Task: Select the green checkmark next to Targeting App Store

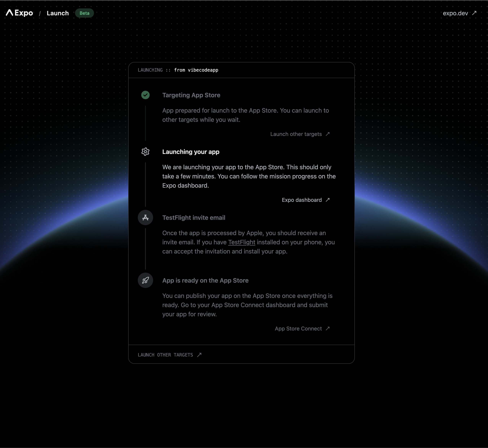Action: coord(145,95)
